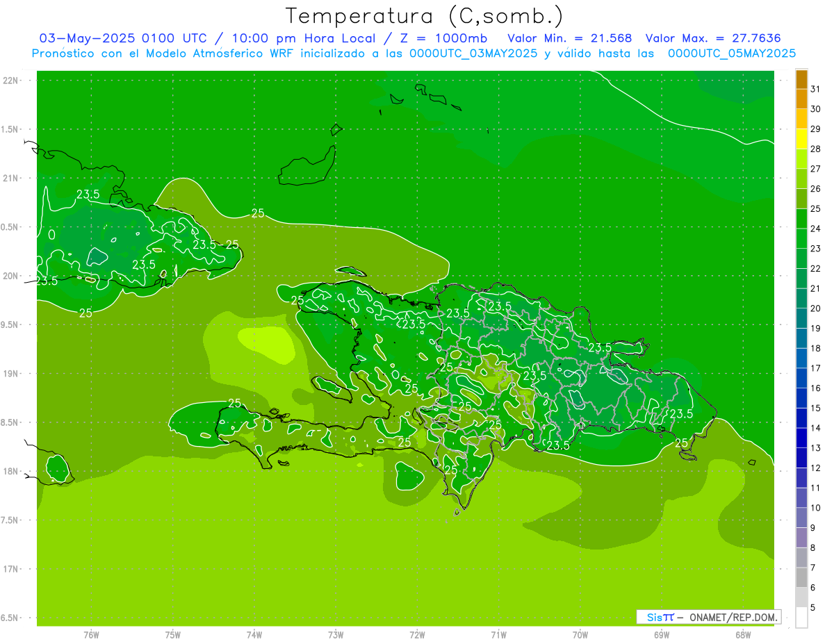
Task: Click legend value 26
Action: 816,188
